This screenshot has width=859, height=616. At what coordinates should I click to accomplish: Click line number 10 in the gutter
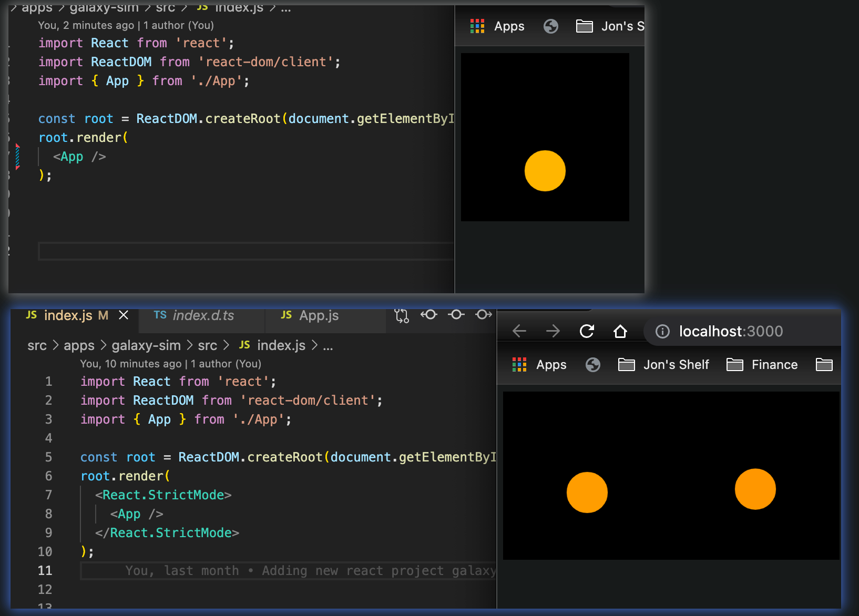tap(45, 552)
